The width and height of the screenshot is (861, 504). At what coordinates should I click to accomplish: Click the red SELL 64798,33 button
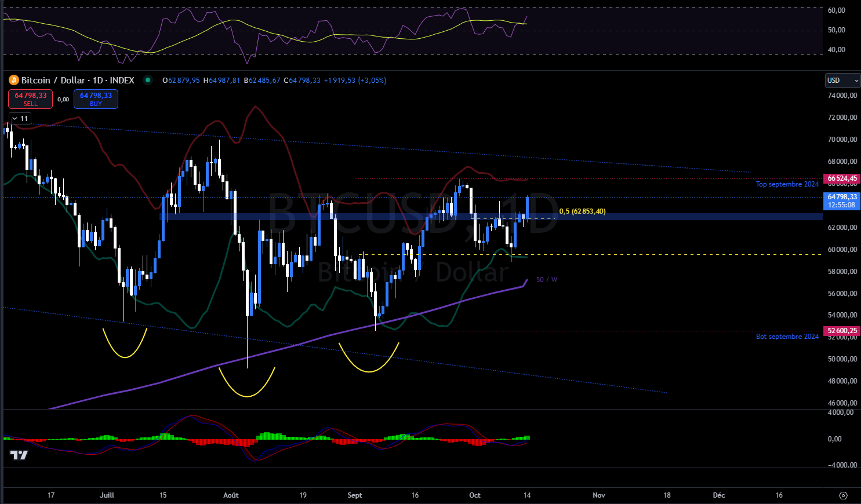(x=30, y=98)
